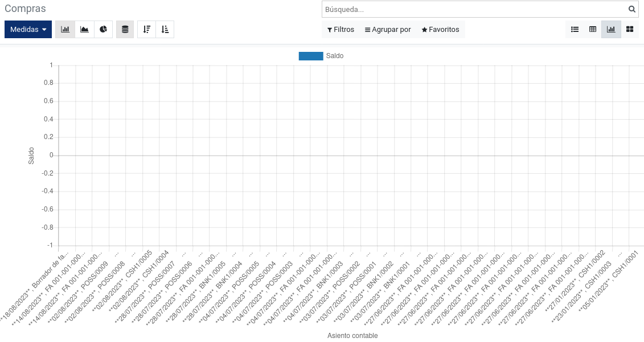Click the search magnifier icon
Screen dimensions: 644x342
631,9
